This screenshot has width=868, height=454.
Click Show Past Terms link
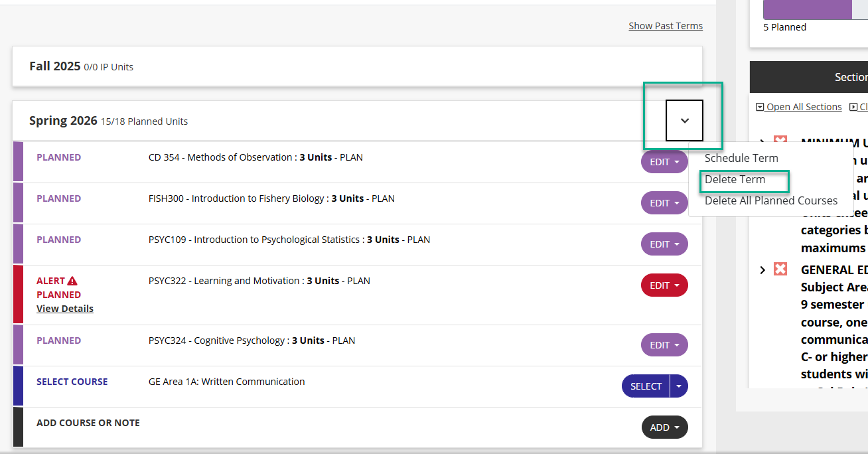tap(665, 26)
